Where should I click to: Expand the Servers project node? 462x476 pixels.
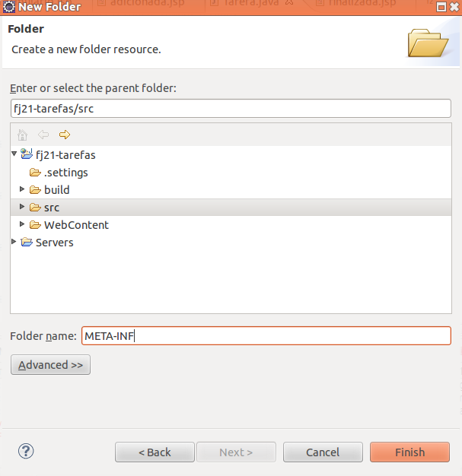14,242
